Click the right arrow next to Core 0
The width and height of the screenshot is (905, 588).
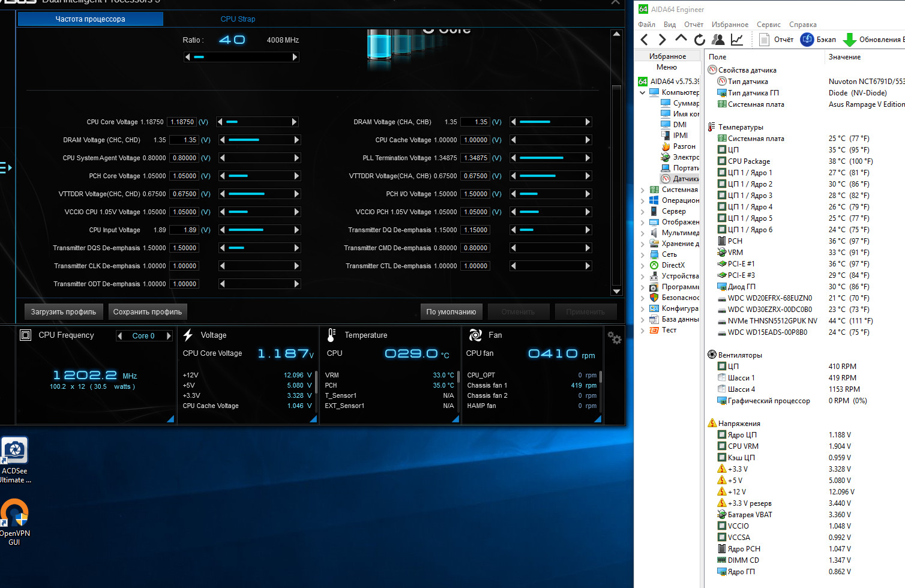169,336
